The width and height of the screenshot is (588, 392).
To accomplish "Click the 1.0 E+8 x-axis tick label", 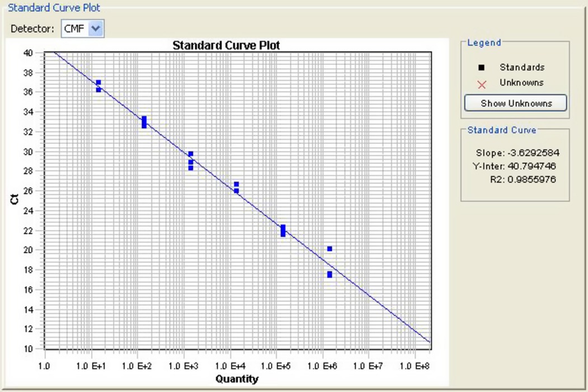I will (x=415, y=366).
